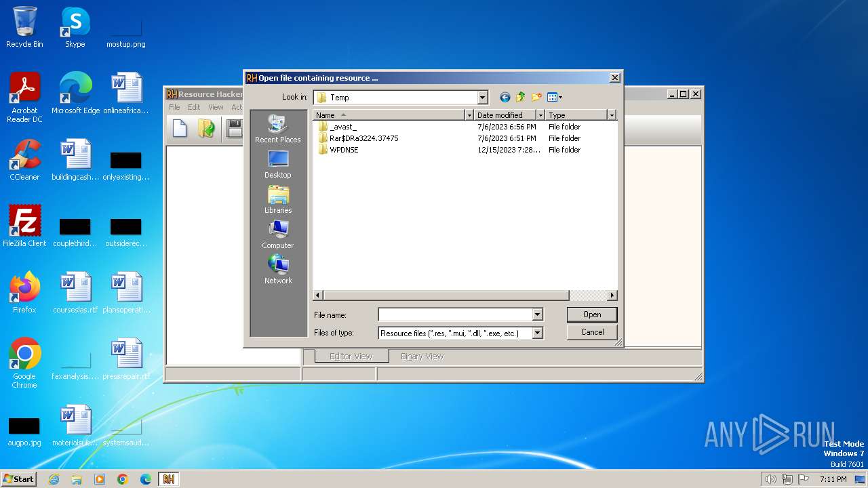The image size is (868, 488).
Task: Open Recent Places in sidebar
Action: (278, 129)
